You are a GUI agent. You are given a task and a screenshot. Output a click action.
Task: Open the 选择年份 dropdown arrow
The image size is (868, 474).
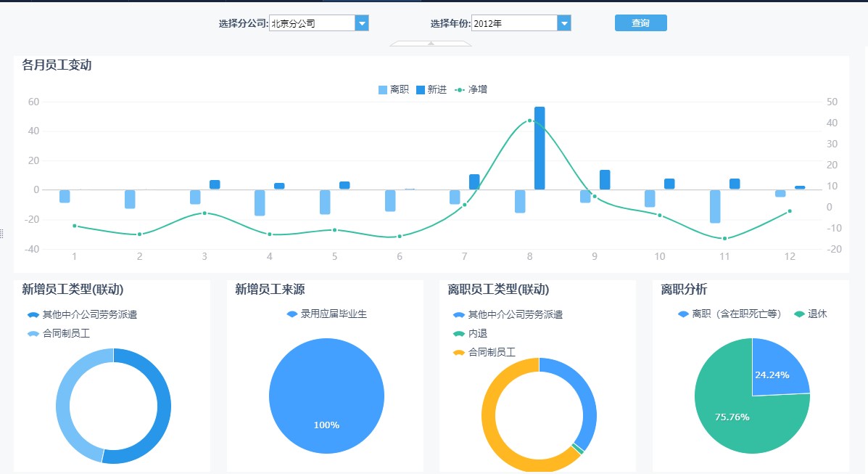click(564, 23)
